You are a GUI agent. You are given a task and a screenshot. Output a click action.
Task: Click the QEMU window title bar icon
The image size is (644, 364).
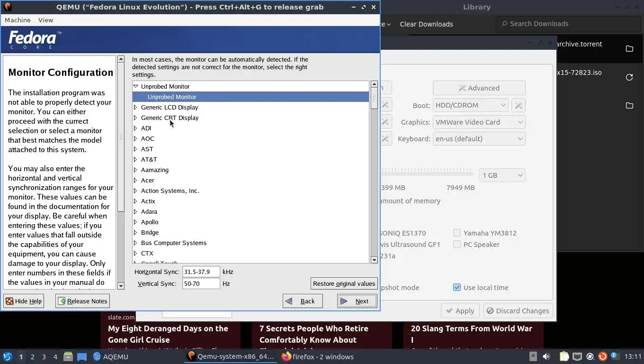8,7
